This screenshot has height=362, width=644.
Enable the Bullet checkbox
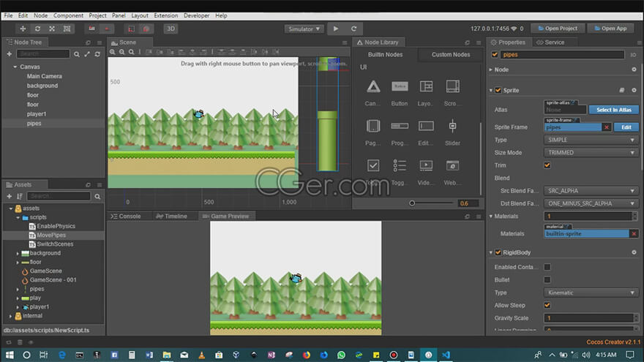(x=547, y=280)
